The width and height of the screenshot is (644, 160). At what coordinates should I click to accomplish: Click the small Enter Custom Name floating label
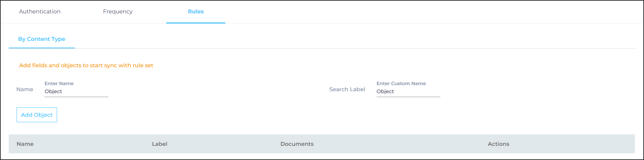pyautogui.click(x=401, y=83)
